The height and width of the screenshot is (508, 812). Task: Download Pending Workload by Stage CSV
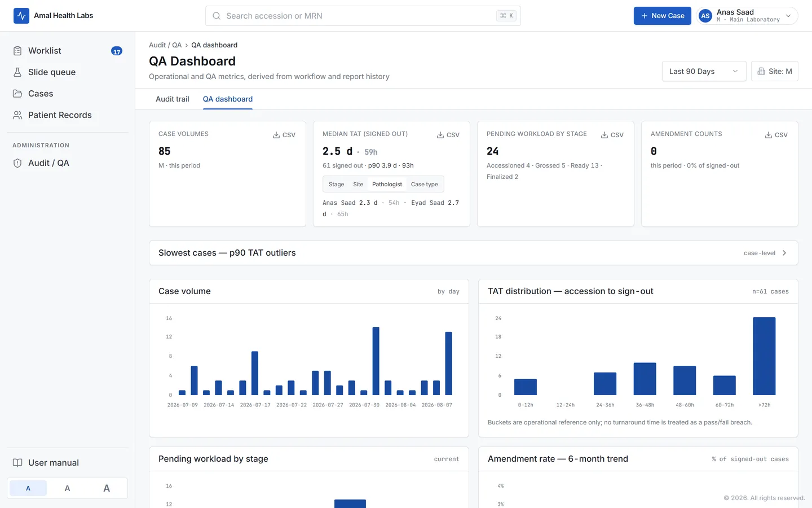click(612, 135)
